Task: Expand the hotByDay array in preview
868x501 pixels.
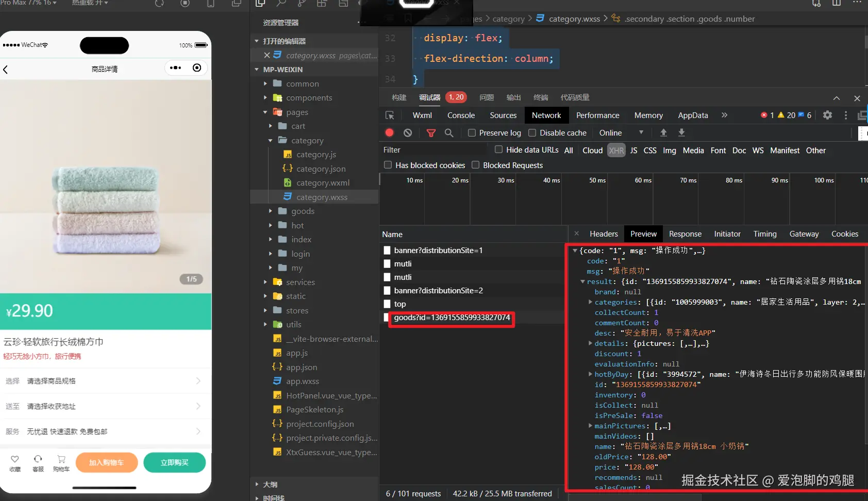Action: (x=590, y=374)
